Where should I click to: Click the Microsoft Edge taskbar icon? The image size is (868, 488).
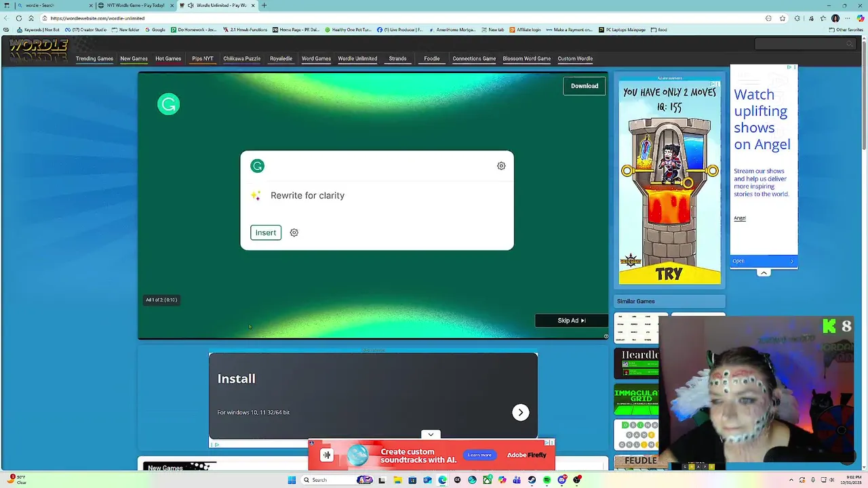click(x=442, y=480)
